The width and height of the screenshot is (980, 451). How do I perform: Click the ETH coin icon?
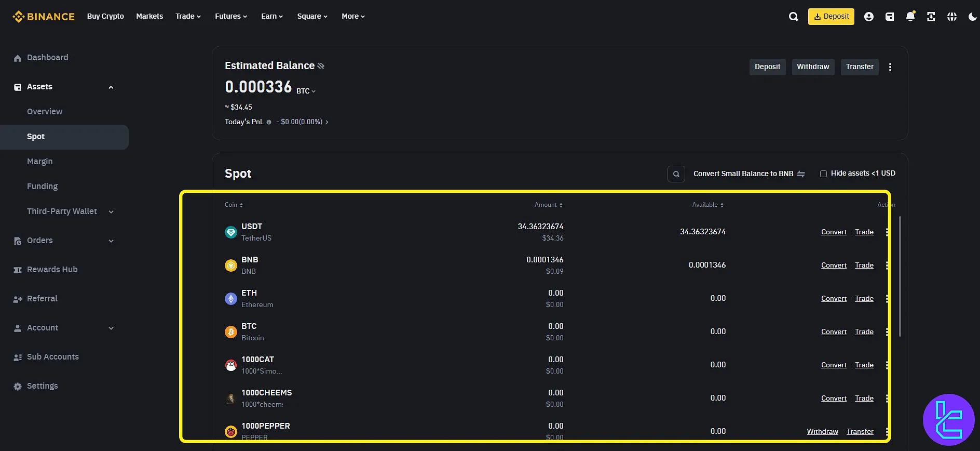point(231,299)
